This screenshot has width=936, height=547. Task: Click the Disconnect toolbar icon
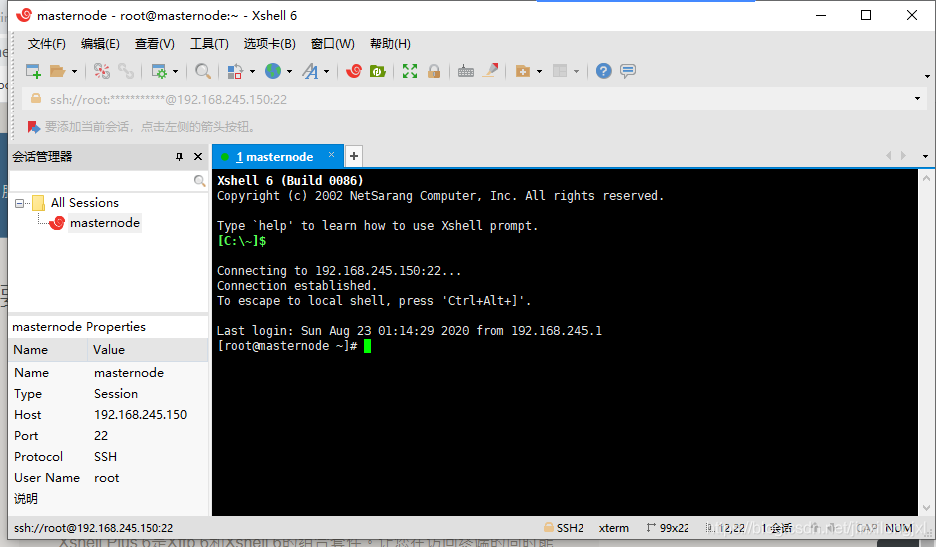[101, 71]
